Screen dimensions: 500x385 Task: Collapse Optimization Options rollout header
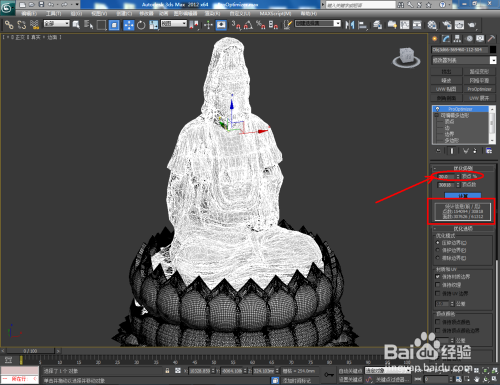pyautogui.click(x=463, y=229)
